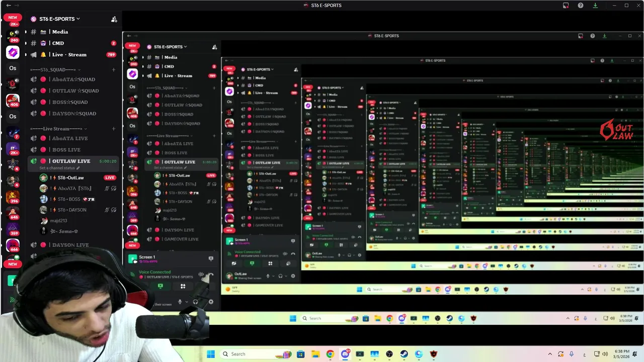Open server with 396 badge in main server list
Viewport: 644px width, 362px height.
click(x=13, y=197)
